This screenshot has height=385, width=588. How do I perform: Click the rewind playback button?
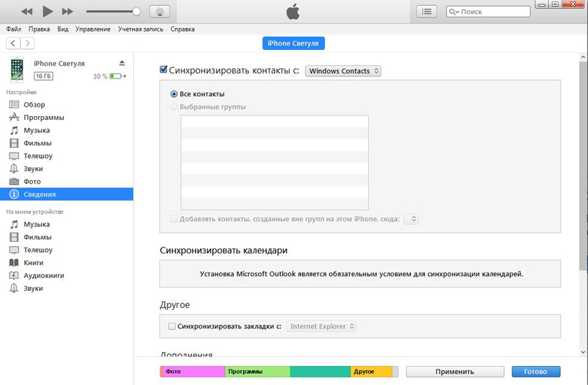click(26, 12)
